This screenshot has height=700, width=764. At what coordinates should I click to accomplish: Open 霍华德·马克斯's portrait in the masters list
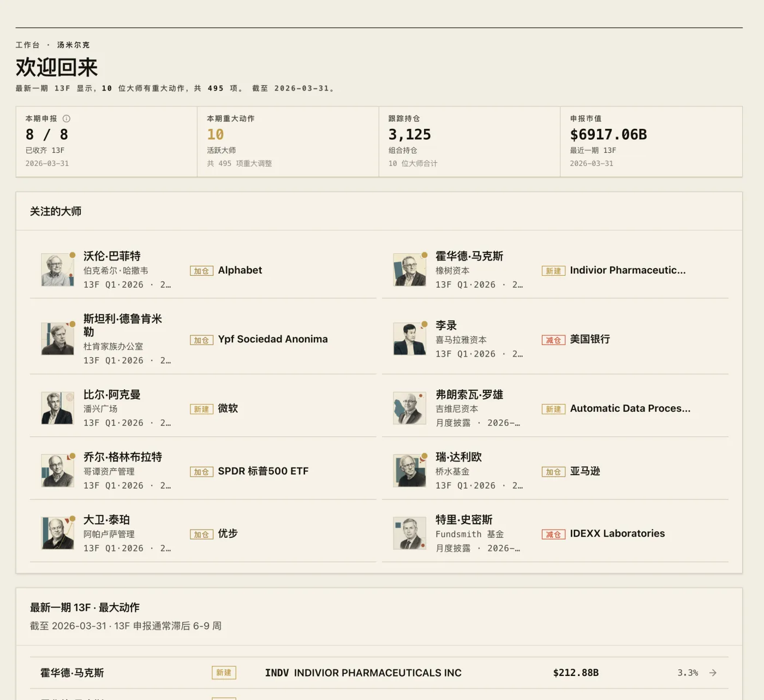pyautogui.click(x=409, y=270)
